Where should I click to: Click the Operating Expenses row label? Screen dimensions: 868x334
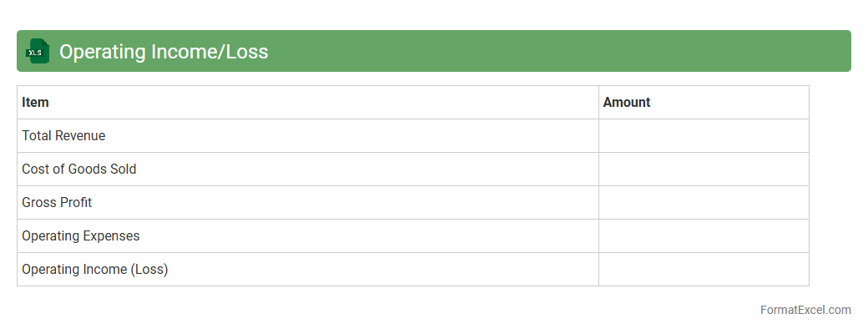(81, 235)
